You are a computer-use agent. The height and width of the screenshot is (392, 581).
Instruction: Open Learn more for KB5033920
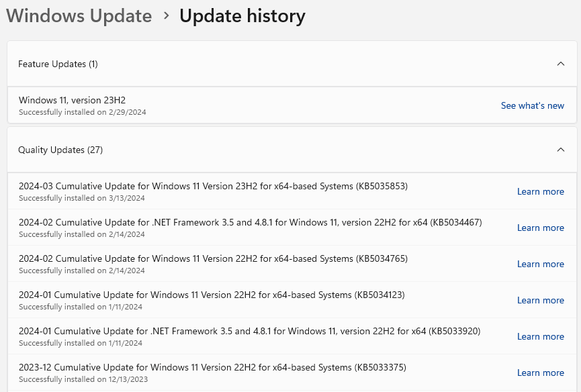541,336
